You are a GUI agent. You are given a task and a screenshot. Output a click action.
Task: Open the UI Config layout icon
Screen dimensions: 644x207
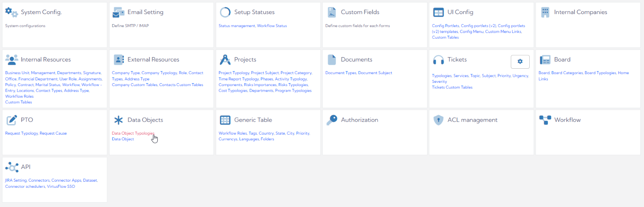pyautogui.click(x=438, y=12)
